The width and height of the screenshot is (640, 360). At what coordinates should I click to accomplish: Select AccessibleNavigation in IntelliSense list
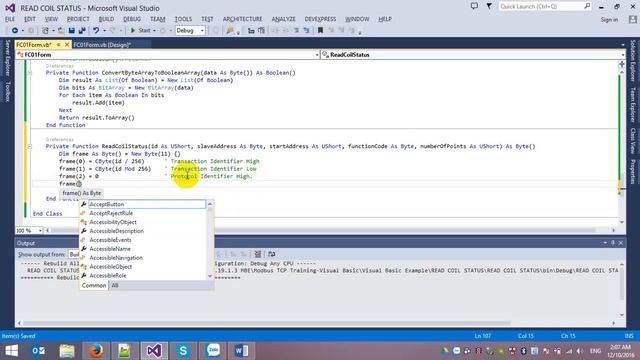coord(143,258)
